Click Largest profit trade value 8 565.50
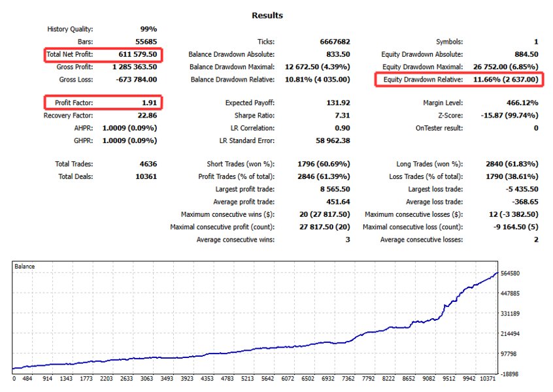The image size is (553, 392). point(335,189)
